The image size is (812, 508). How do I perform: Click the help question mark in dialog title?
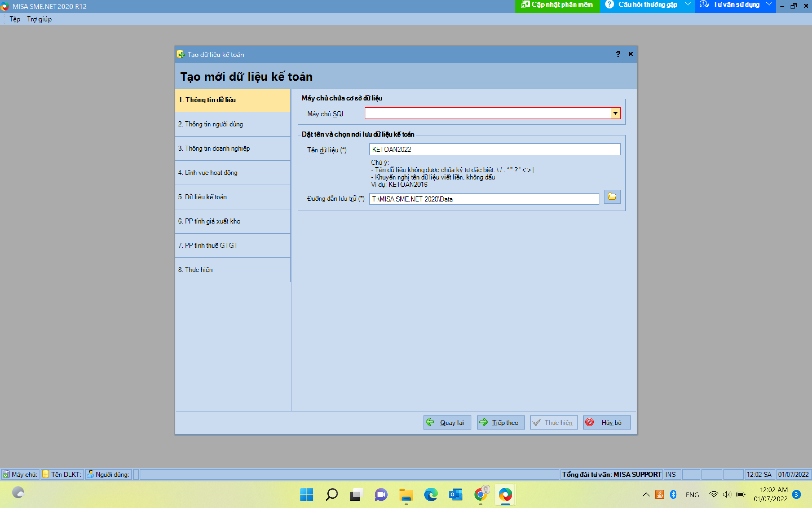point(618,54)
